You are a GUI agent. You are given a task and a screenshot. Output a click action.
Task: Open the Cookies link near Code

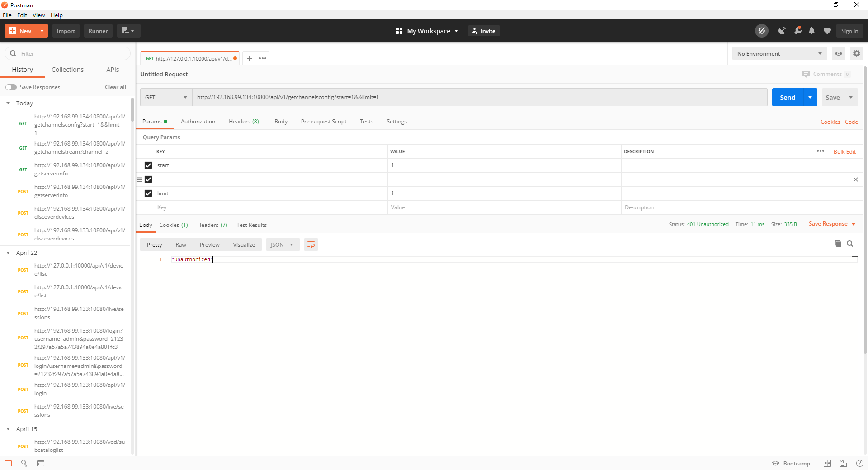(830, 122)
